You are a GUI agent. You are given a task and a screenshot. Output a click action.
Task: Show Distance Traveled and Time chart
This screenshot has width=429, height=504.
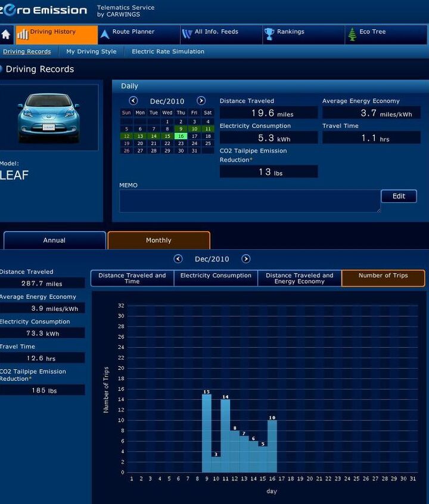132,279
